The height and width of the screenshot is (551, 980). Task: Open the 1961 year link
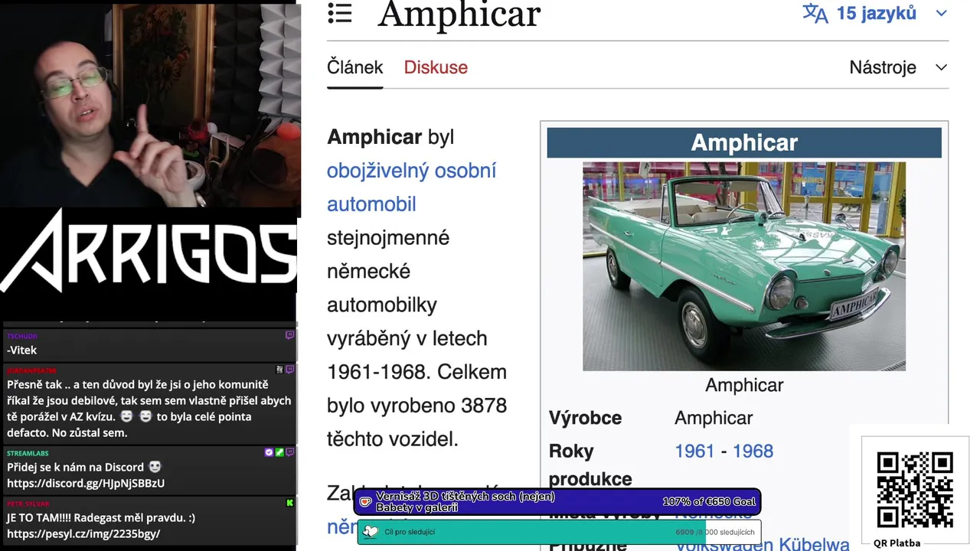(x=694, y=451)
